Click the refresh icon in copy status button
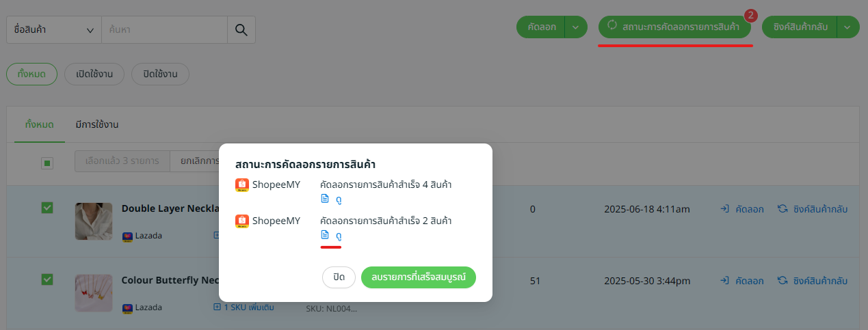This screenshot has height=330, width=868. pyautogui.click(x=612, y=27)
